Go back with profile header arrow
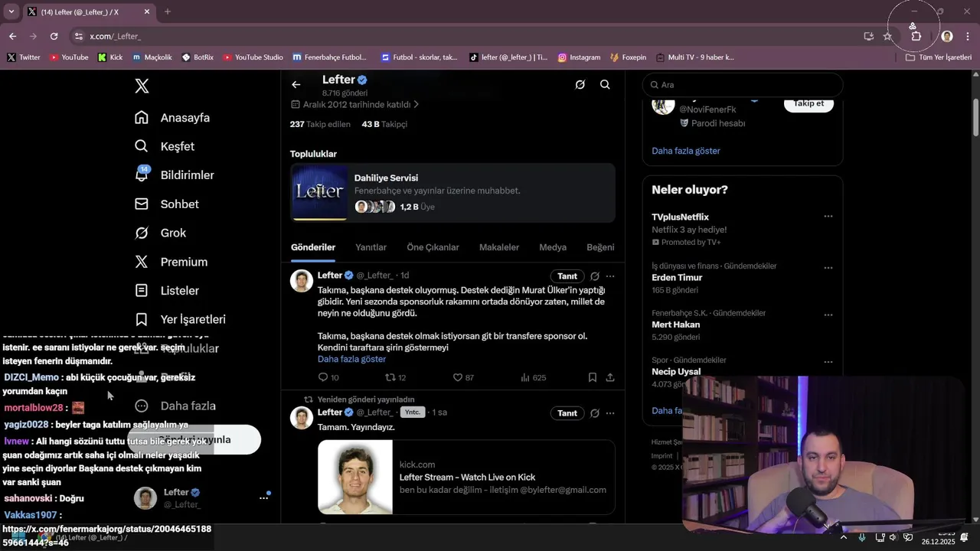980x551 pixels. point(296,85)
